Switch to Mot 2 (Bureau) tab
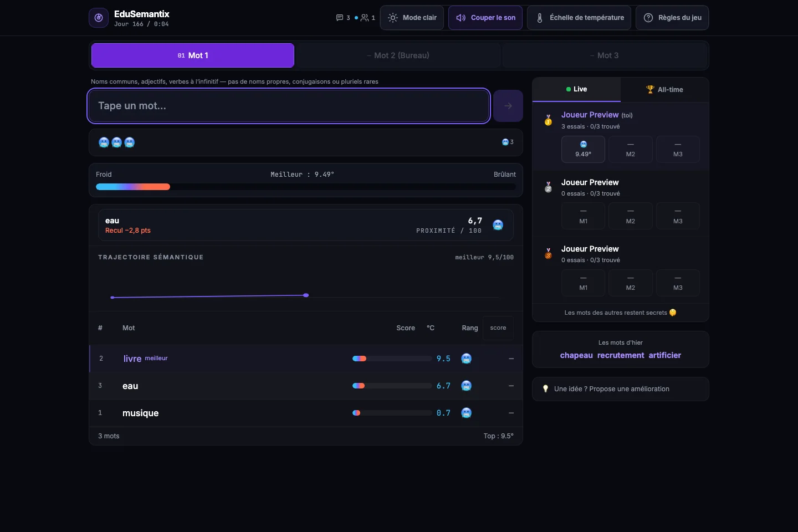Screen dimensions: 798x532 pos(398,55)
